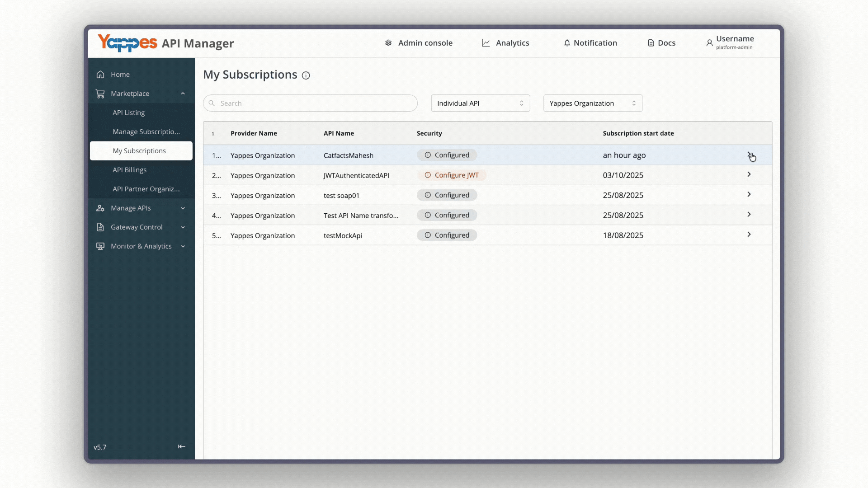Expand the Manage APIs menu chevron
This screenshot has width=868, height=488.
[x=183, y=208]
